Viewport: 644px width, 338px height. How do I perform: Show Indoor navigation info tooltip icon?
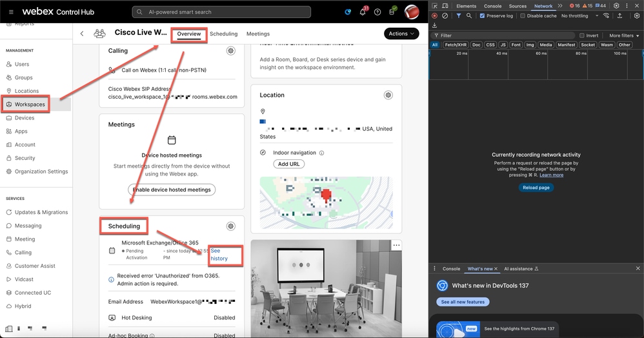321,153
